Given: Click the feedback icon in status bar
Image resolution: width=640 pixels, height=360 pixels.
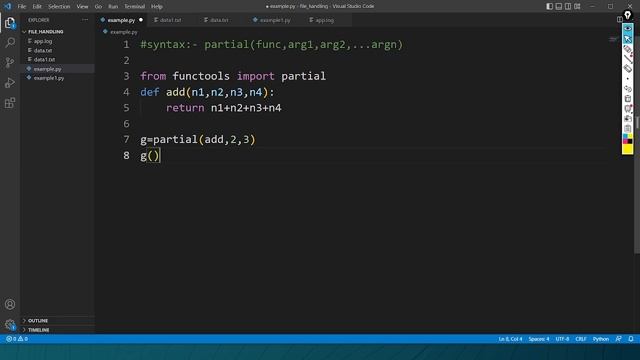Looking at the screenshot, I should [619, 339].
